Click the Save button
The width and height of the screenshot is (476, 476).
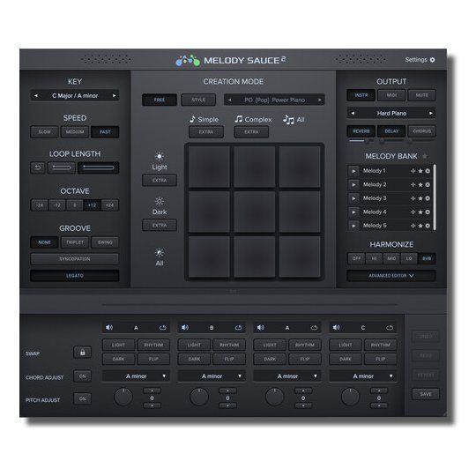tap(425, 394)
